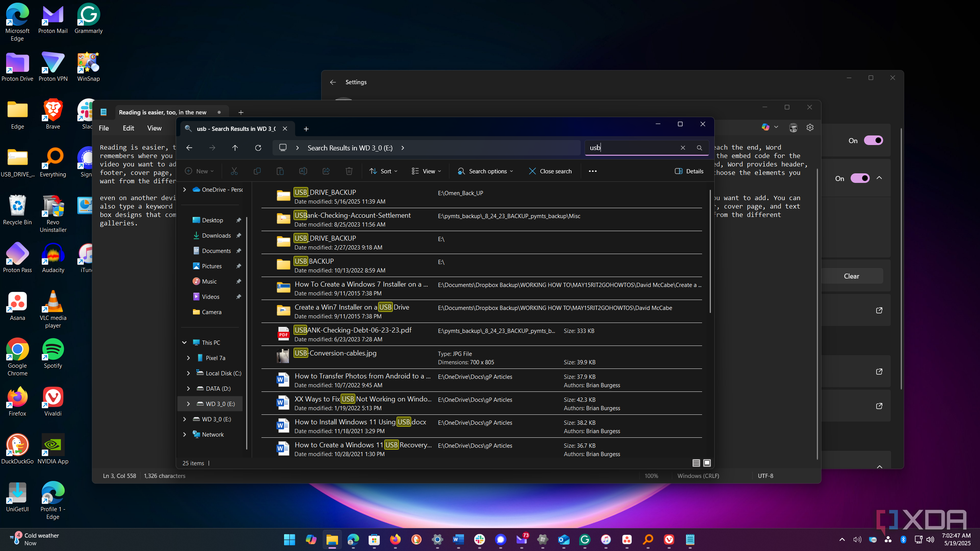The width and height of the screenshot is (980, 551).
Task: Click the Share icon in Explorer toolbar
Action: coord(326,171)
